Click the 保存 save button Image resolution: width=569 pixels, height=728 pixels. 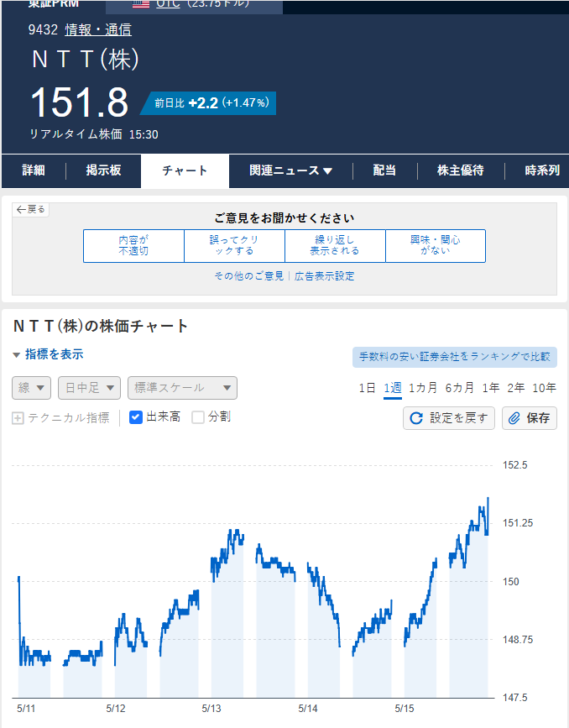530,418
